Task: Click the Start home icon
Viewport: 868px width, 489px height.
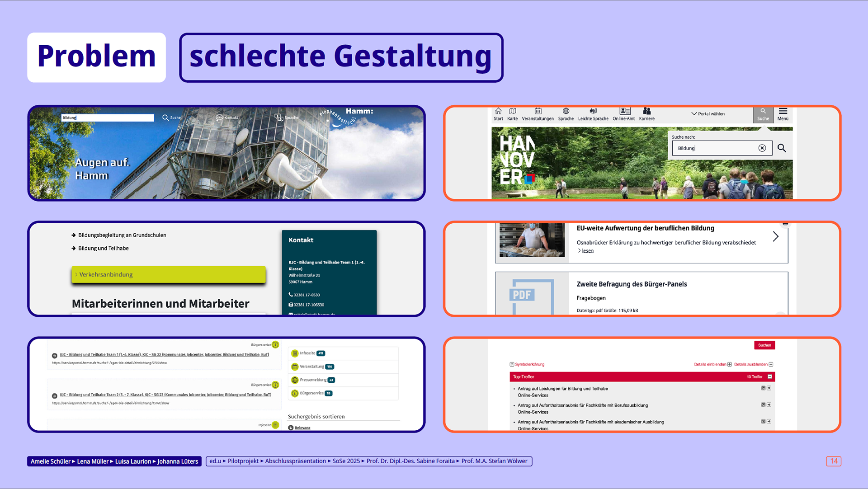Action: click(498, 111)
